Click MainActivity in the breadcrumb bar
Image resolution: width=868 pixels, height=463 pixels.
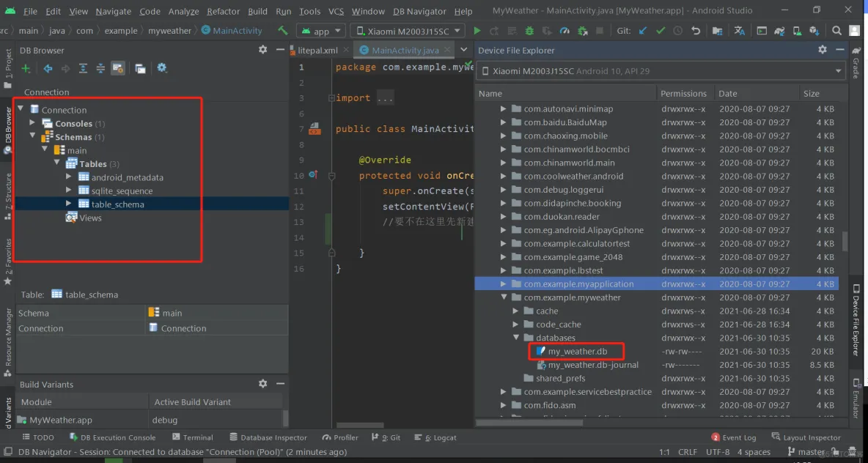point(232,31)
